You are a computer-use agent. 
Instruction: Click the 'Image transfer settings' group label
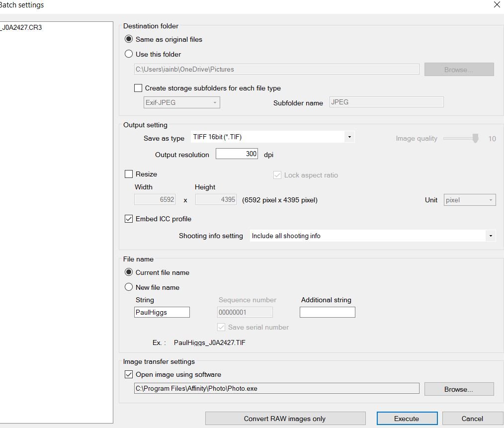[159, 362]
